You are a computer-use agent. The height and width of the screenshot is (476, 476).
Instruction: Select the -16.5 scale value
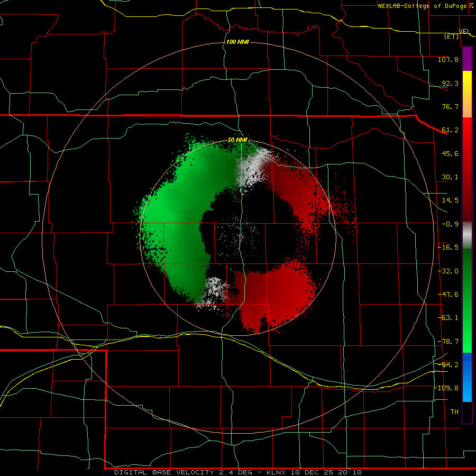coord(448,248)
